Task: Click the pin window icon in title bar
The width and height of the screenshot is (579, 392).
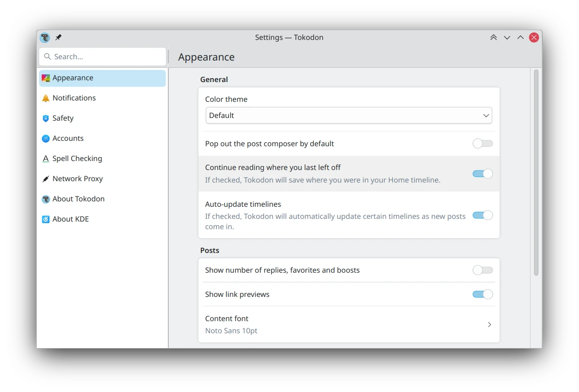Action: tap(58, 38)
